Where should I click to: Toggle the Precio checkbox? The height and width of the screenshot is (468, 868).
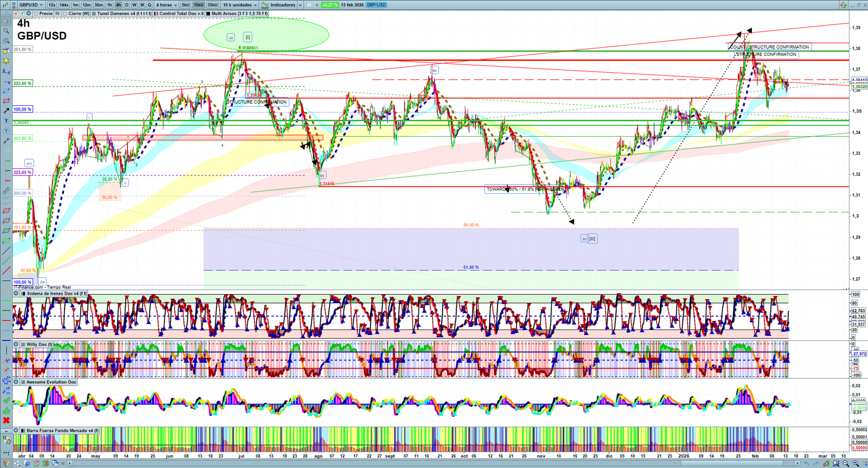click(36, 14)
